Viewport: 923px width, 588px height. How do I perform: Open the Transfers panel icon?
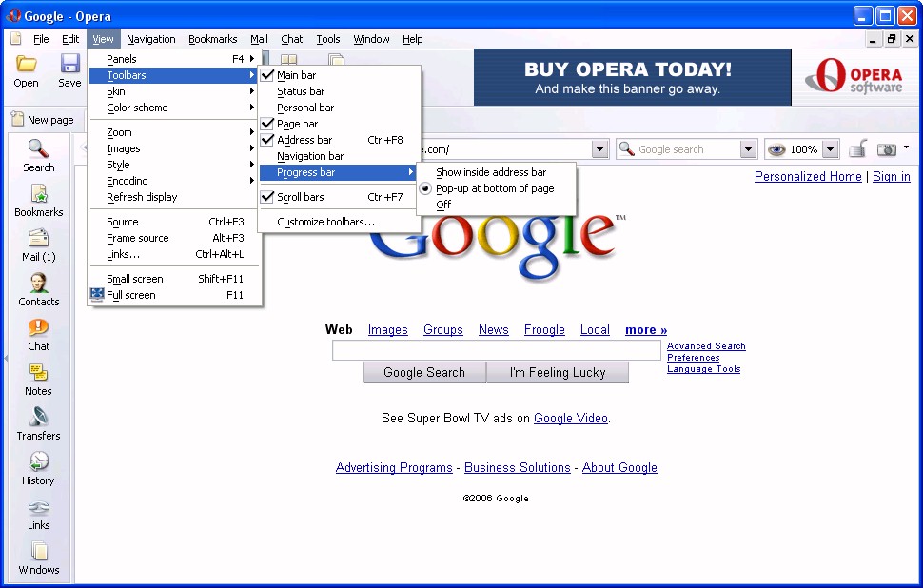pyautogui.click(x=38, y=417)
